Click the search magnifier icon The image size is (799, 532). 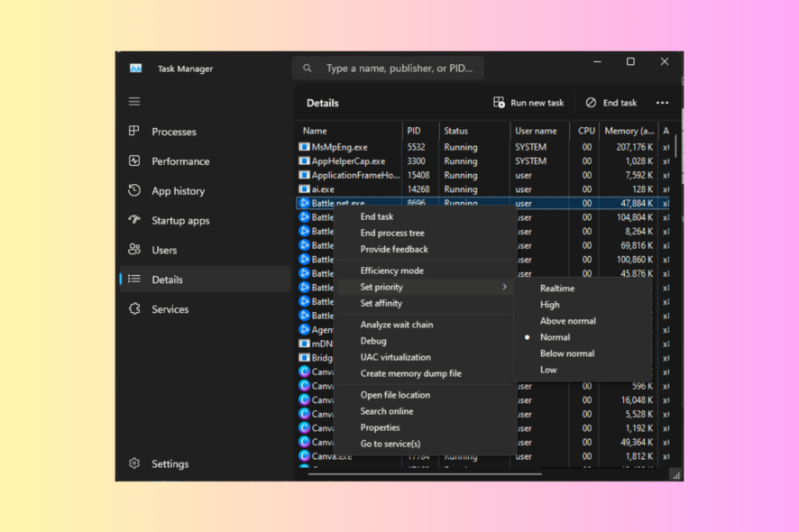[x=308, y=68]
